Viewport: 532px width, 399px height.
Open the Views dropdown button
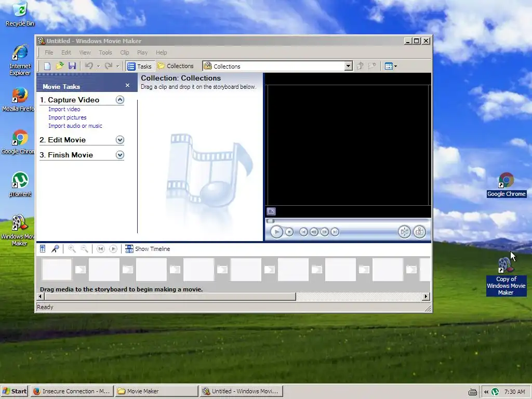pyautogui.click(x=391, y=66)
